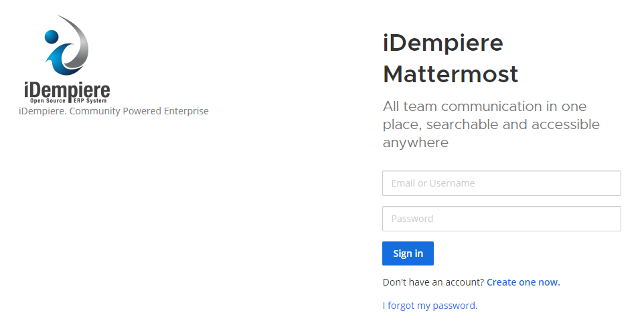Click the 'All team communication in one' line
Viewport: 644px width, 321px height.
[x=485, y=106]
